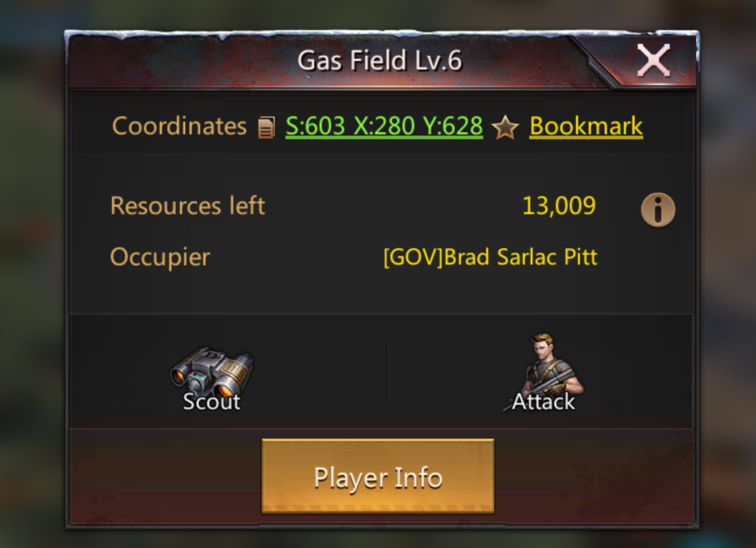Open the resources info circle icon

coord(658,210)
